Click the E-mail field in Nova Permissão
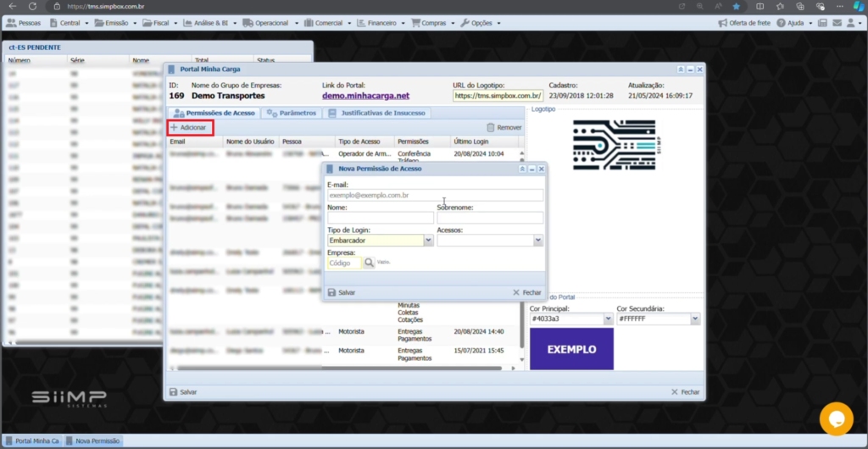The image size is (868, 449). pos(435,195)
